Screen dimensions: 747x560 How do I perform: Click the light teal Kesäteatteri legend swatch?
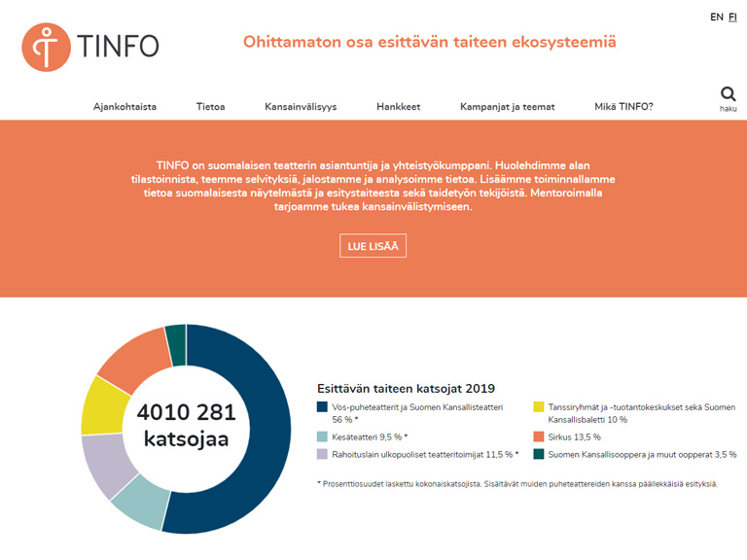coord(323,437)
